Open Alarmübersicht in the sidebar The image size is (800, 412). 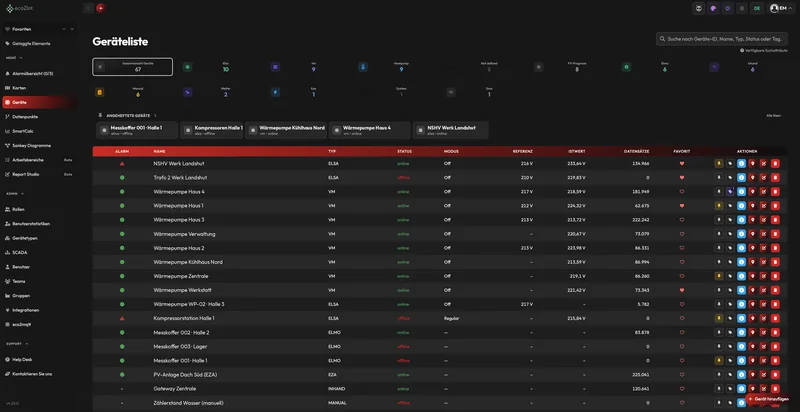coord(33,73)
